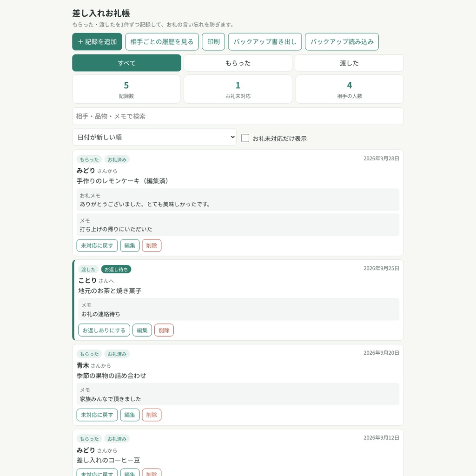Click date 2026年9月25日

click(381, 268)
